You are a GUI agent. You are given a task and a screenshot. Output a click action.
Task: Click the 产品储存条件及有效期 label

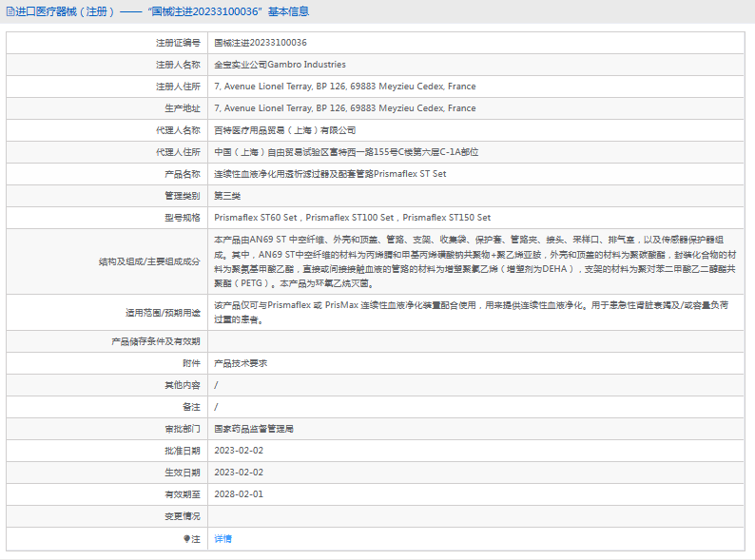click(156, 341)
